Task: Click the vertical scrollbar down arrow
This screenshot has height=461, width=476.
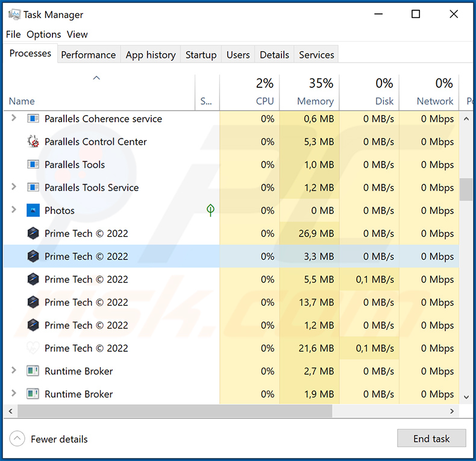Action: pos(466,397)
